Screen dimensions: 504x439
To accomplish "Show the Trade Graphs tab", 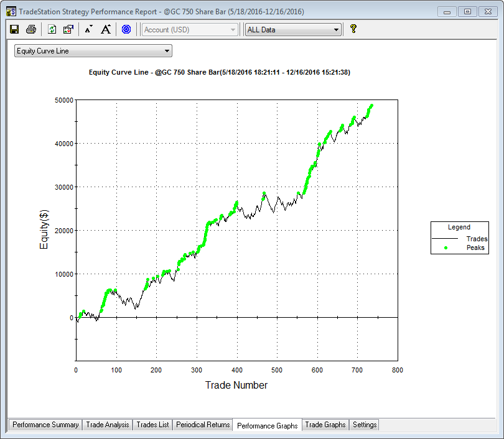I will pos(325,425).
